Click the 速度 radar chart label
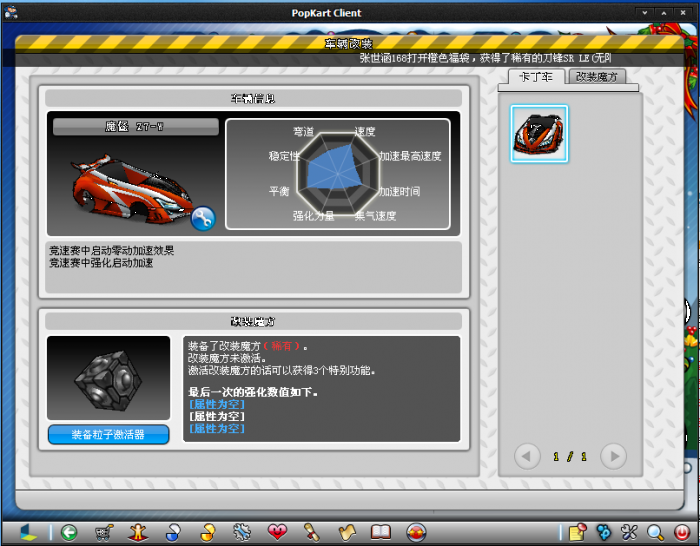The image size is (700, 546). click(365, 132)
